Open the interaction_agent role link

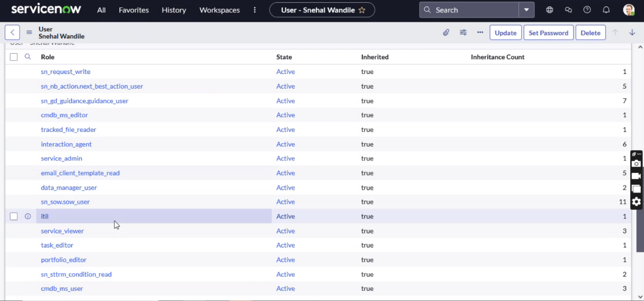click(x=66, y=144)
